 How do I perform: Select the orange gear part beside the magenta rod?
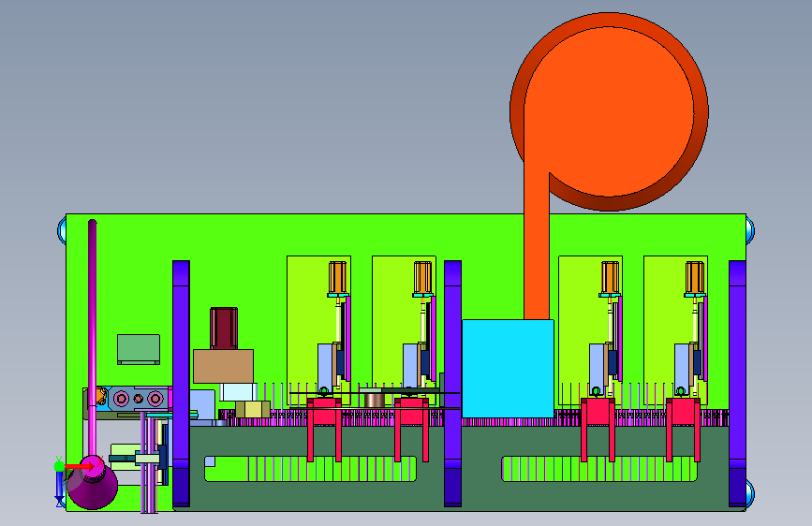pyautogui.click(x=102, y=397)
